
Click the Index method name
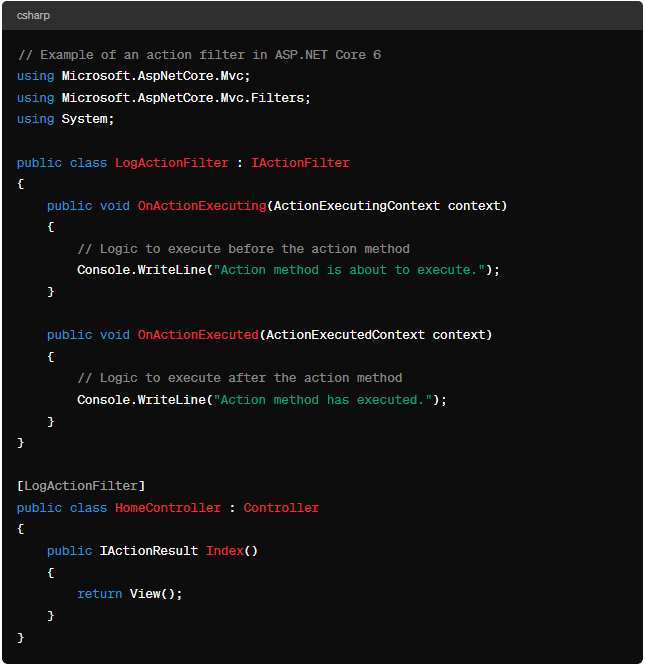click(x=225, y=551)
